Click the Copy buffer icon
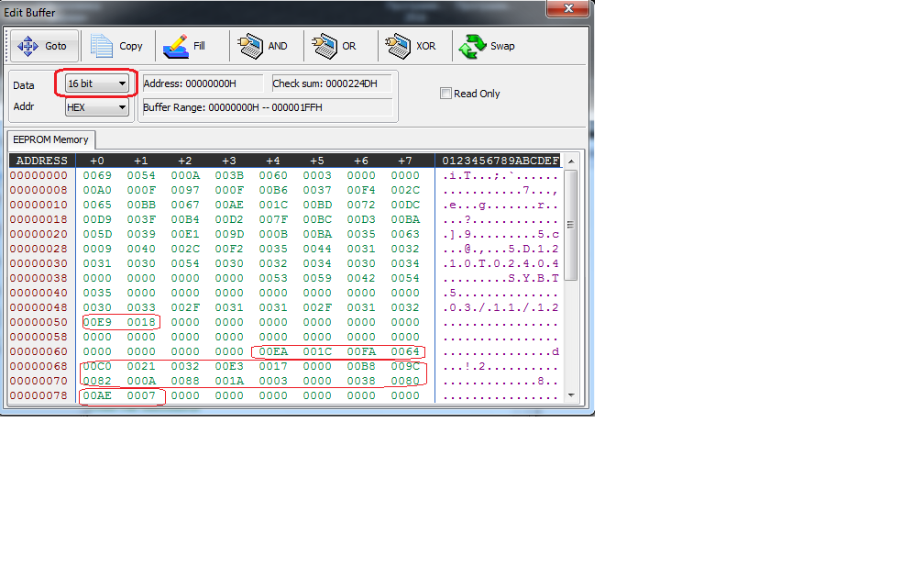Image resolution: width=924 pixels, height=578 pixels. tap(103, 46)
